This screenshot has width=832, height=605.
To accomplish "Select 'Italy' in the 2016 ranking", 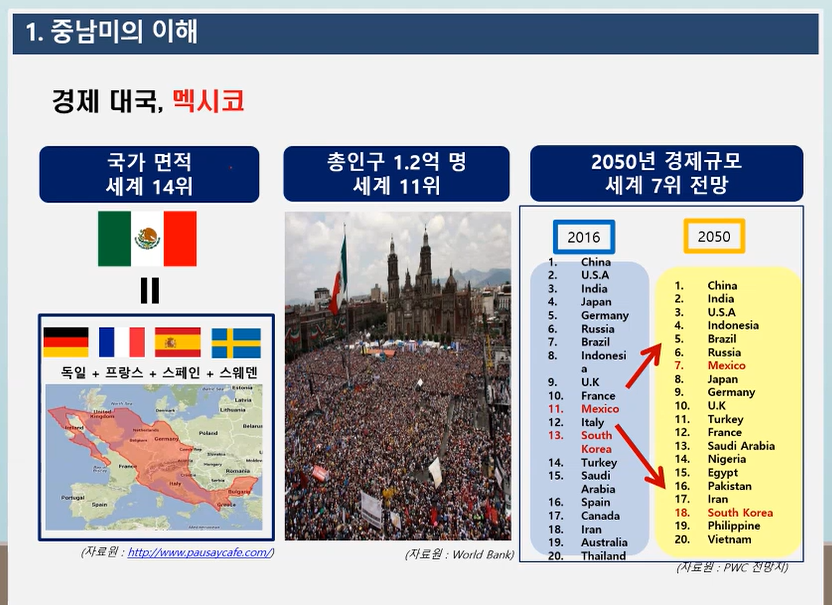I will click(592, 422).
